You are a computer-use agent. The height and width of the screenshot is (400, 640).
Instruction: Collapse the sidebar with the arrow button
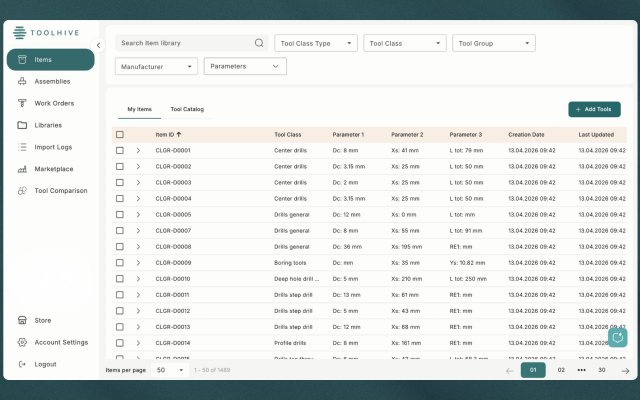[98, 45]
